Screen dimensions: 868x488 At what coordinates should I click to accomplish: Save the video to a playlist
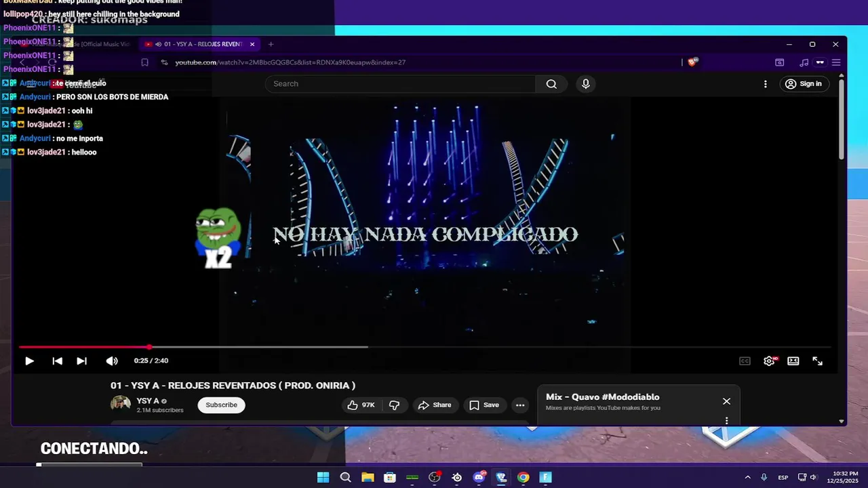pyautogui.click(x=484, y=405)
